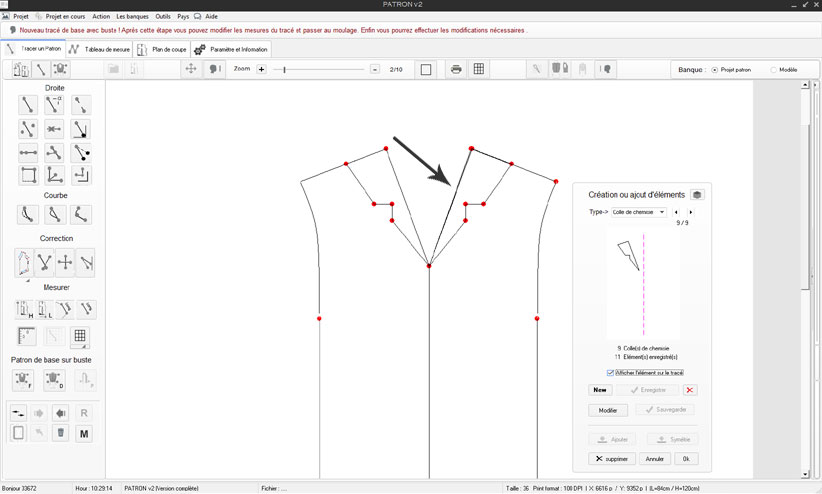The height and width of the screenshot is (494, 822).
Task: Toggle 'Afficher l'élément sur le tracé' checkbox
Action: click(611, 373)
